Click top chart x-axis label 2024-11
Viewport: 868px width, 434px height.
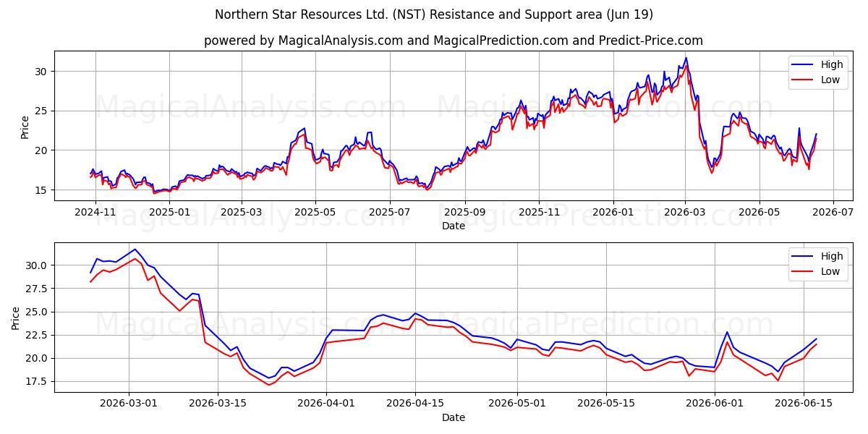click(95, 213)
